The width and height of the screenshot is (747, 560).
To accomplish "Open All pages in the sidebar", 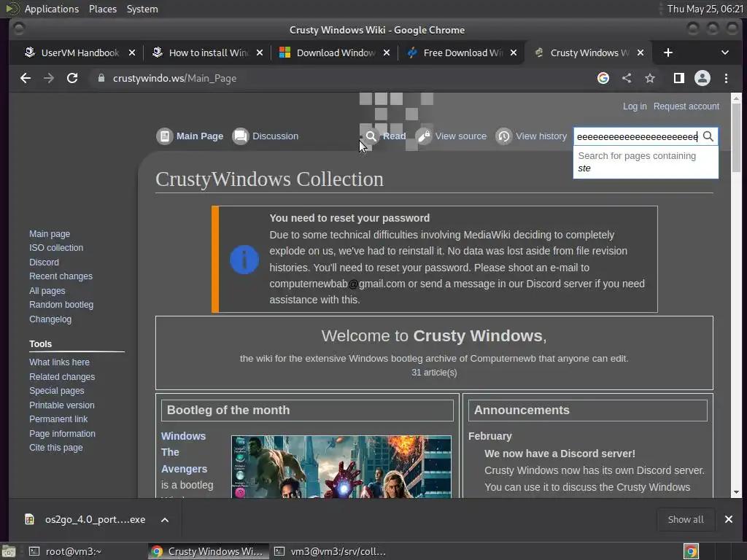I will pyautogui.click(x=47, y=291).
